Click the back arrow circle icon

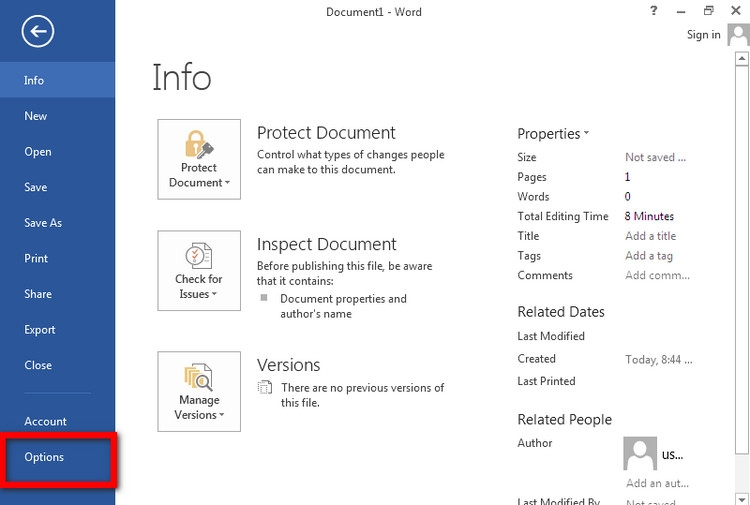pos(38,31)
